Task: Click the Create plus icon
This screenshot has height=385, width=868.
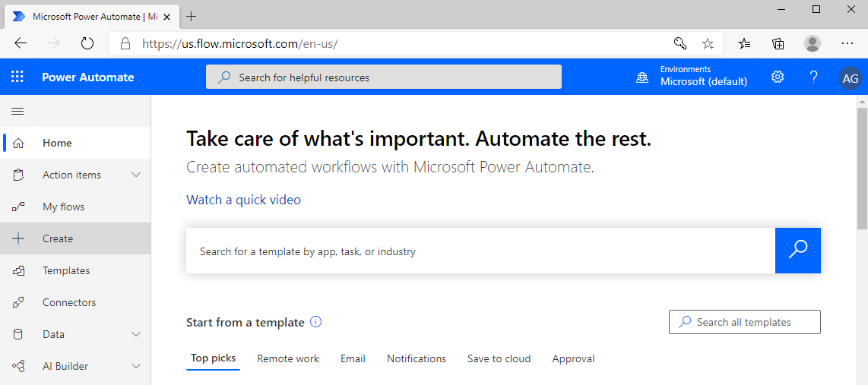Action: click(x=18, y=238)
